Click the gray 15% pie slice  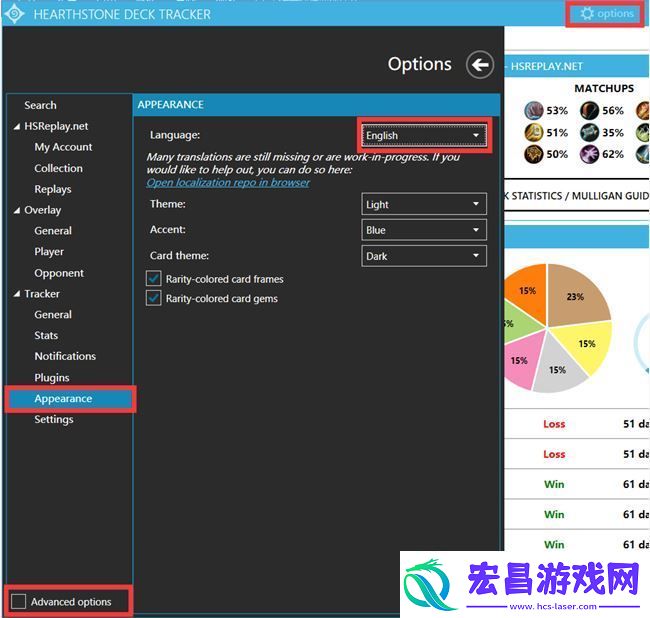point(557,369)
